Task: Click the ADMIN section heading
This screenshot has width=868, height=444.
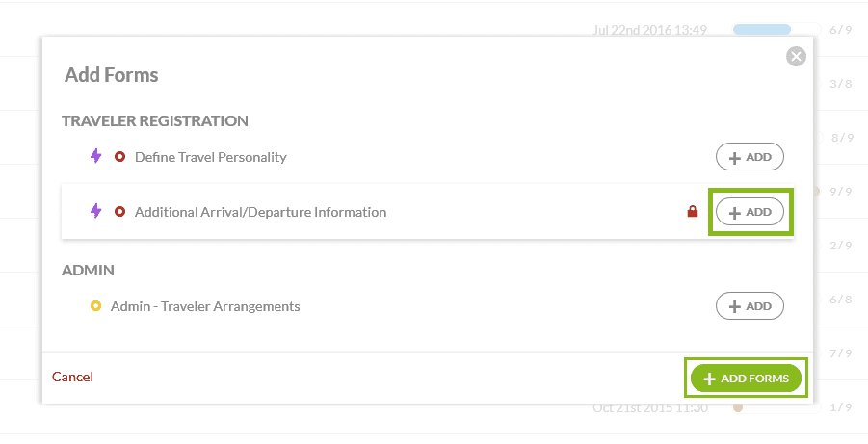Action: click(89, 271)
